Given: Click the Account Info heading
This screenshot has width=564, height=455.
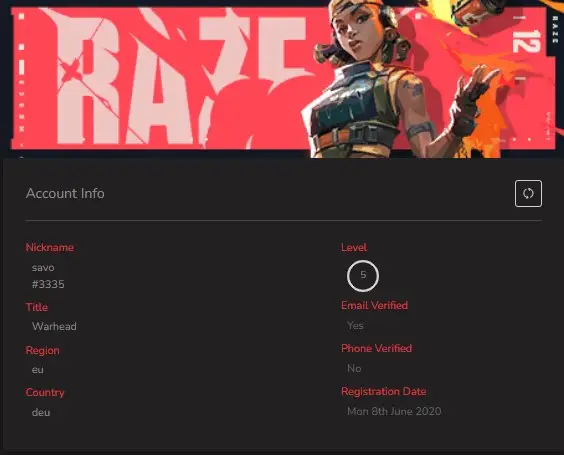Looking at the screenshot, I should point(65,194).
